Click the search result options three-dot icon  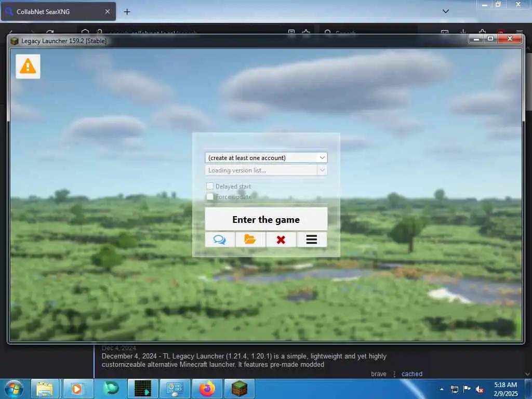pos(394,374)
